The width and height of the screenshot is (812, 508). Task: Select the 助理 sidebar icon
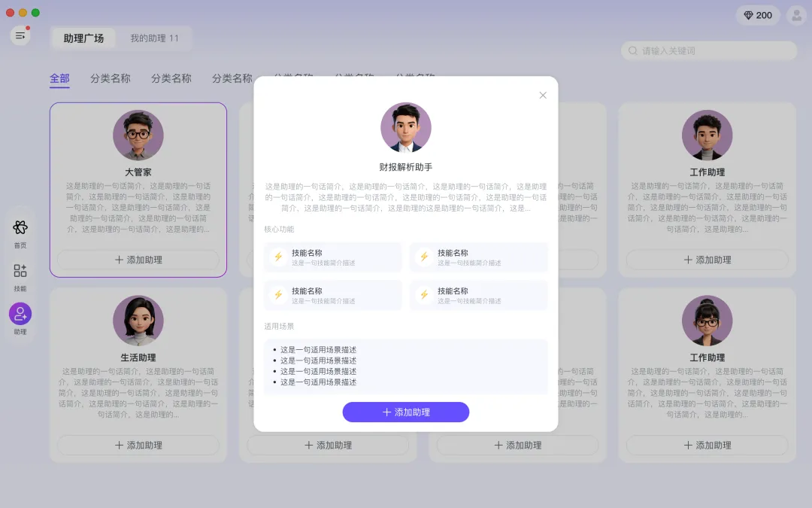pos(20,314)
